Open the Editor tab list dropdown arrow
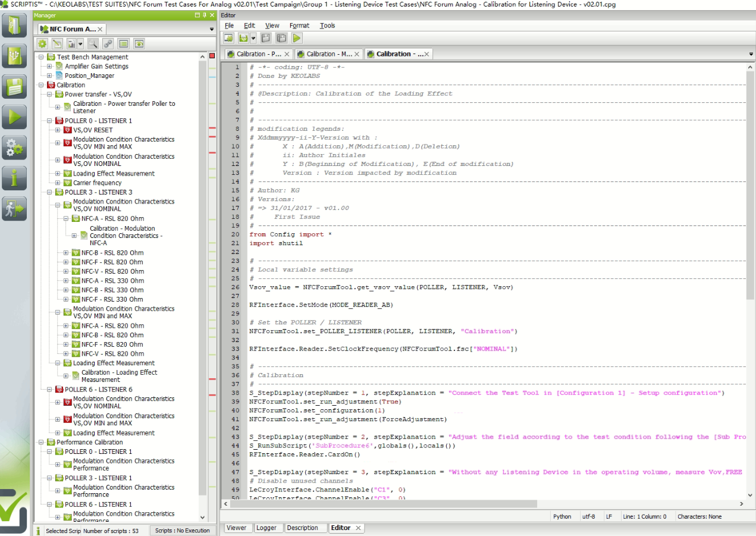 [x=751, y=54]
